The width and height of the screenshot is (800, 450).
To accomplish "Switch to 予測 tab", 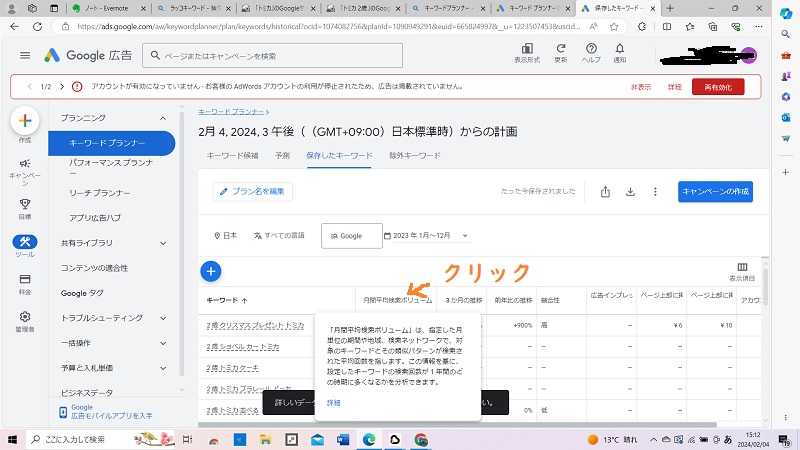I will (x=282, y=156).
